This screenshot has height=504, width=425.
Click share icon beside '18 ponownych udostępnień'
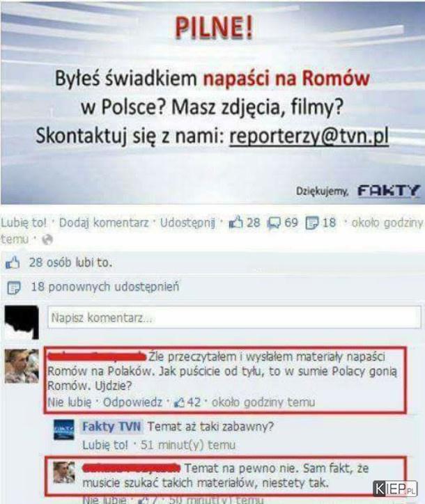[x=14, y=288]
